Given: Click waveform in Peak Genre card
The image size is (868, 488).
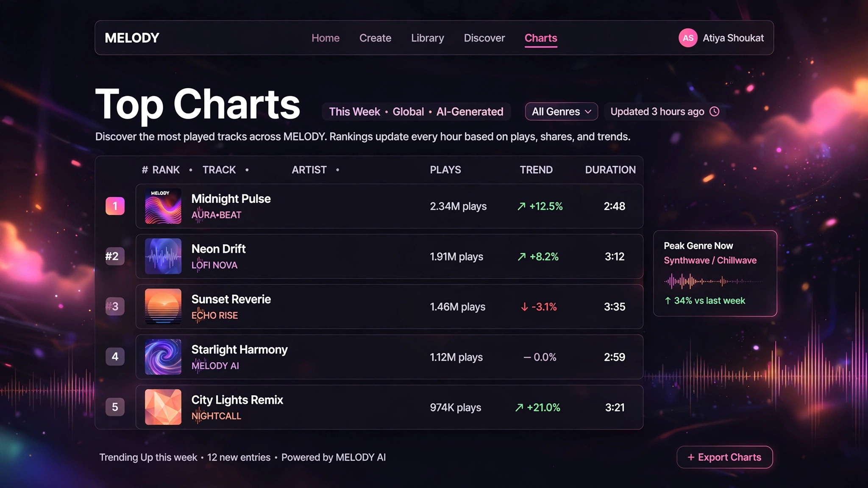Looking at the screenshot, I should click(713, 281).
